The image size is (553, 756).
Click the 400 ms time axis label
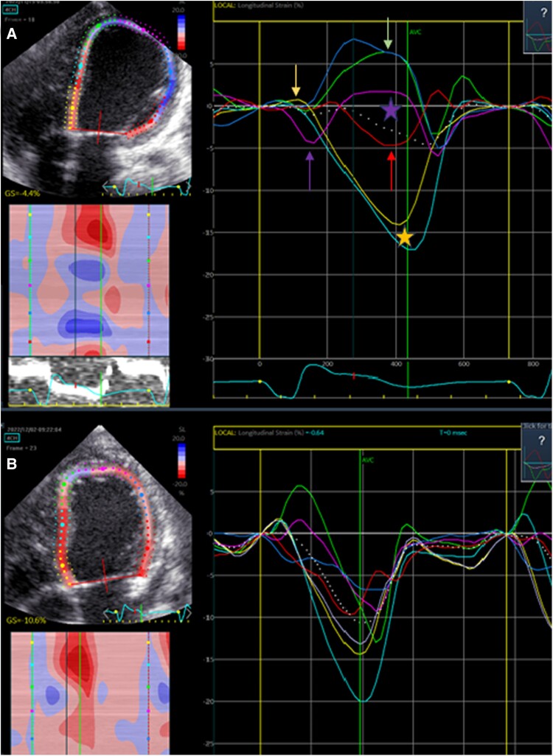click(397, 365)
